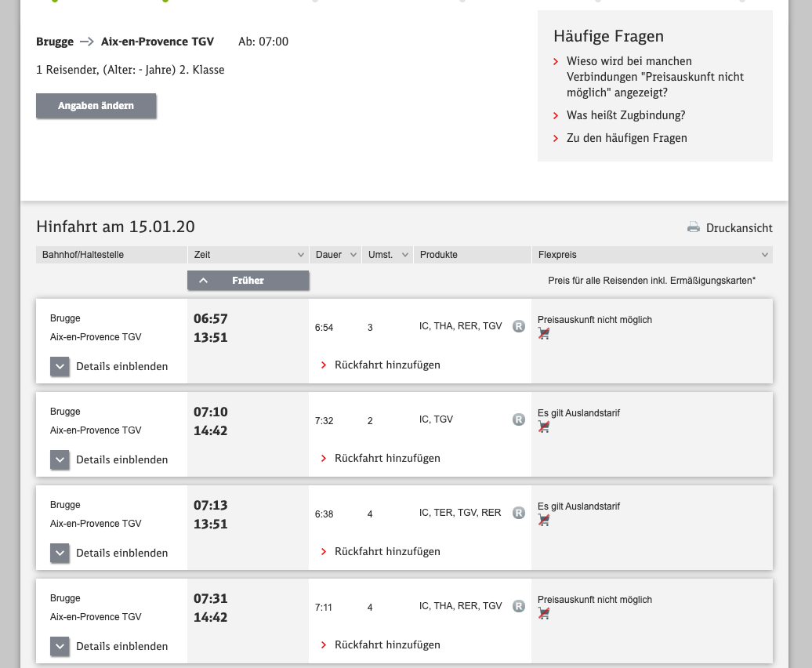Click the reservation R icon for 06:57 connection
Viewport: 812px width, 668px height.
[518, 326]
